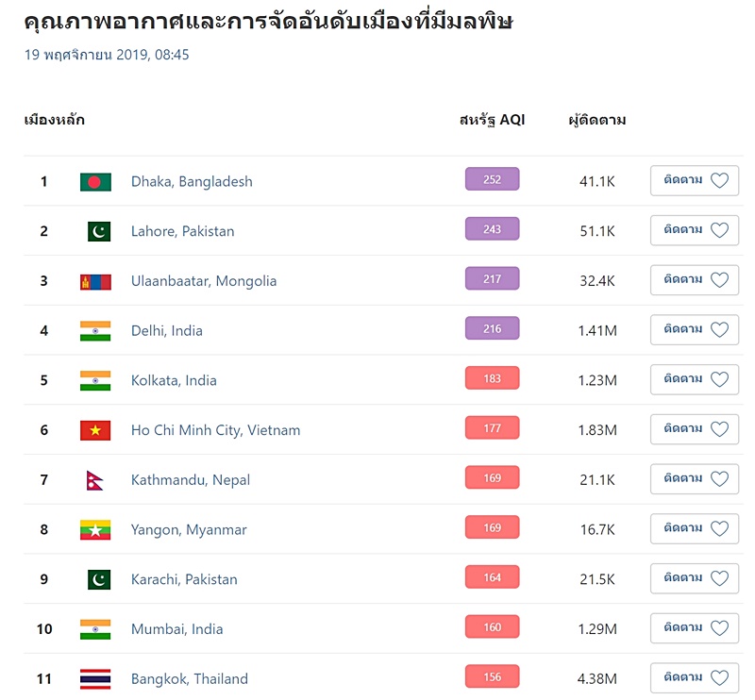This screenshot has height=700, width=755.
Task: Click the Vietnam flag icon
Action: point(95,430)
